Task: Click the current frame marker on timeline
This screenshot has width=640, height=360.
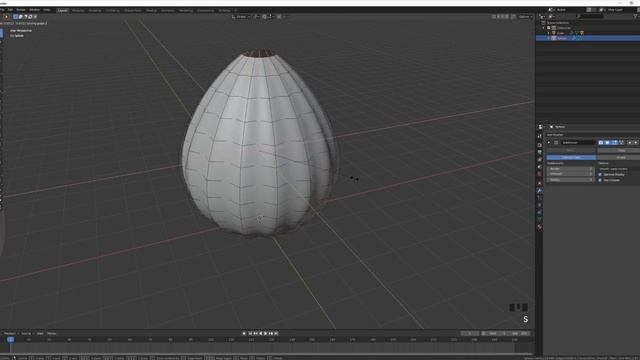Action: coord(11,340)
